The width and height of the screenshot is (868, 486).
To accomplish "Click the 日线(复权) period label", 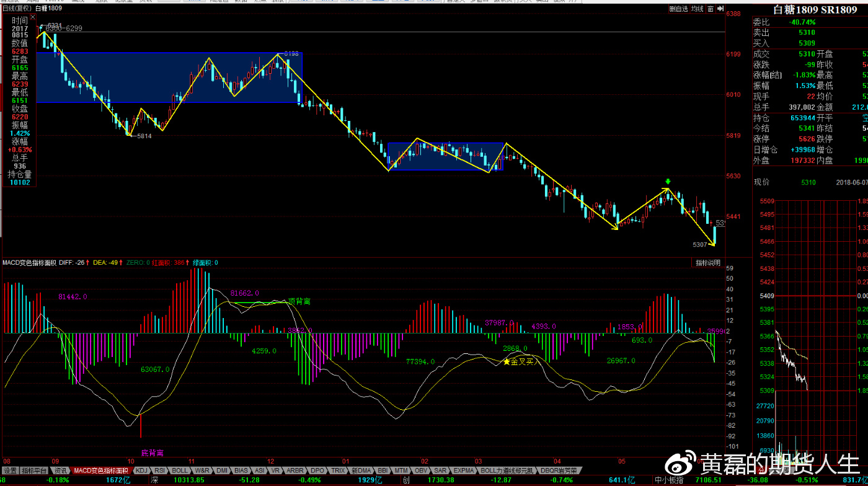I will pyautogui.click(x=16, y=9).
